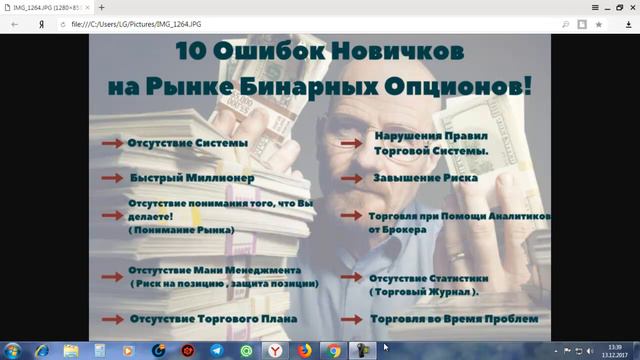Click 'Завышение Риска' line in image
Screen dimensions: 640x360
coord(425,178)
